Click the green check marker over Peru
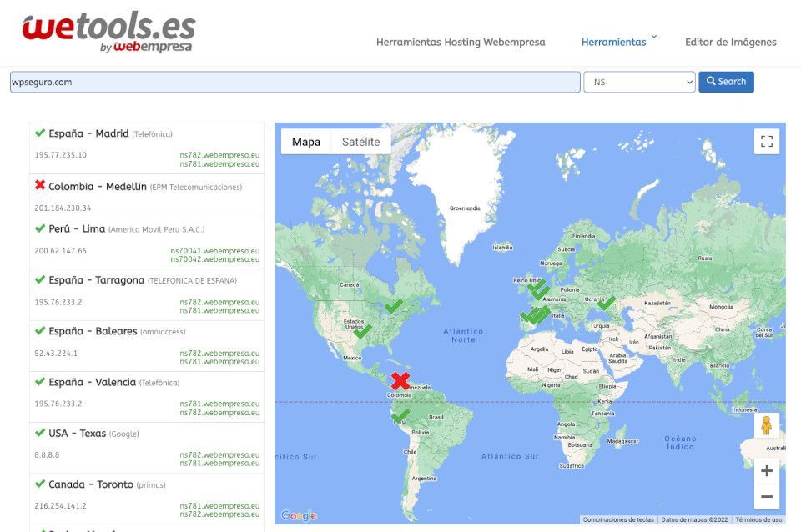The height and width of the screenshot is (532, 801). pos(400,414)
